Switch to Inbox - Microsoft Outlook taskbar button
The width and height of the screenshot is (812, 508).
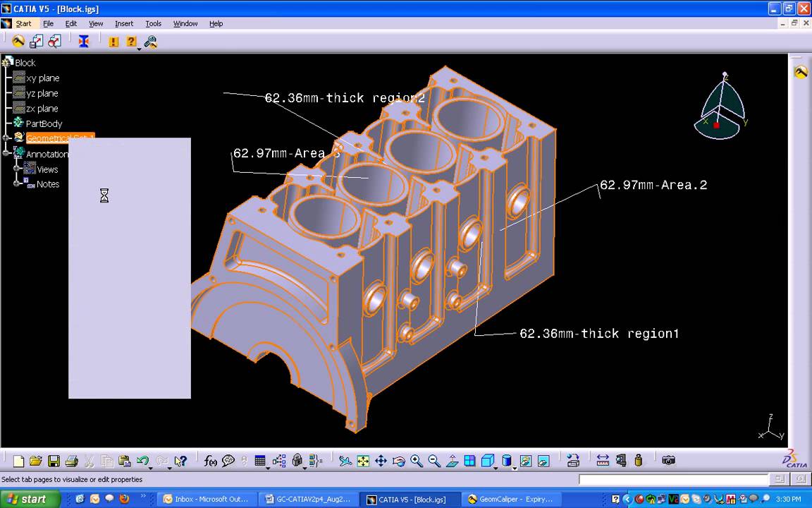(x=206, y=500)
